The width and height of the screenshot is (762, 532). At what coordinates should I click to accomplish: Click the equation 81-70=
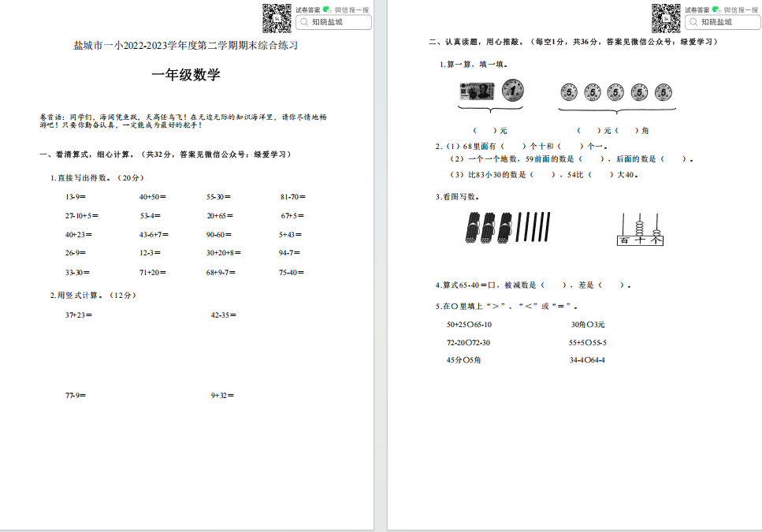coord(293,197)
